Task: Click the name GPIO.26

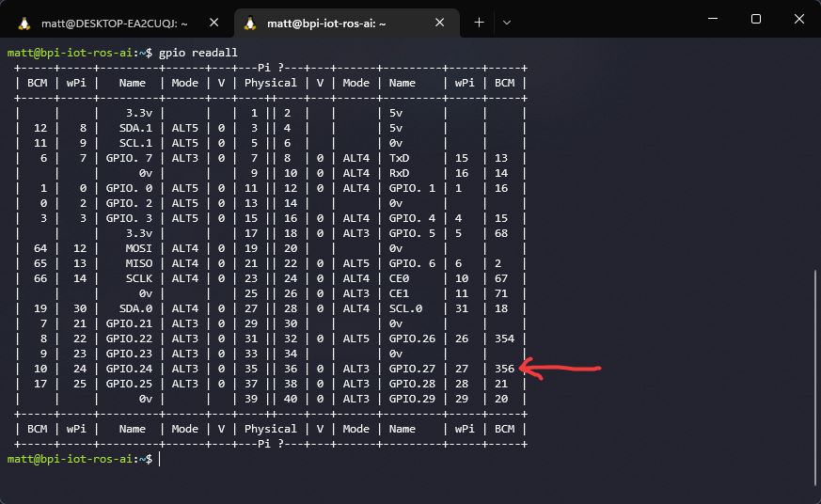Action: point(412,339)
